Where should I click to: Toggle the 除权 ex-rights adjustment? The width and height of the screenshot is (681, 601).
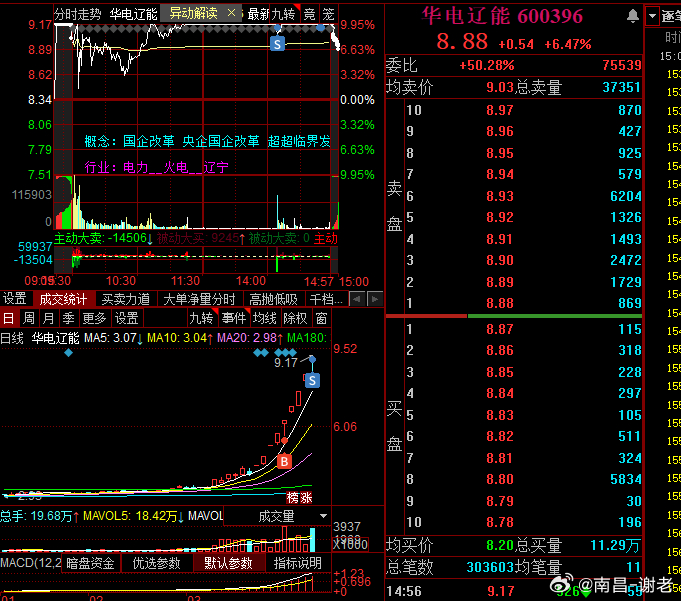click(295, 318)
